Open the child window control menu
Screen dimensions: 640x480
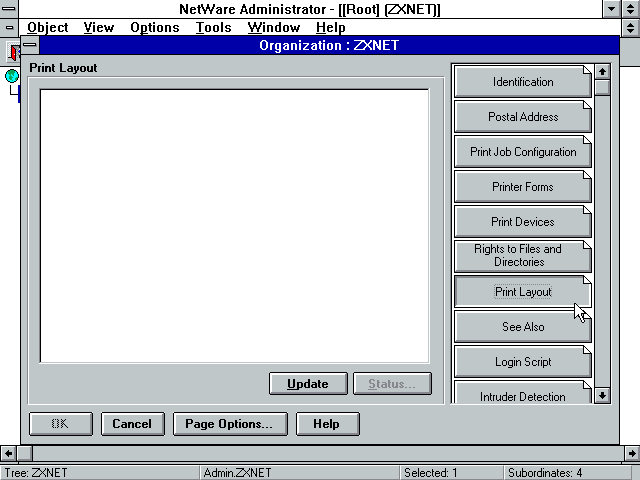coord(9,27)
